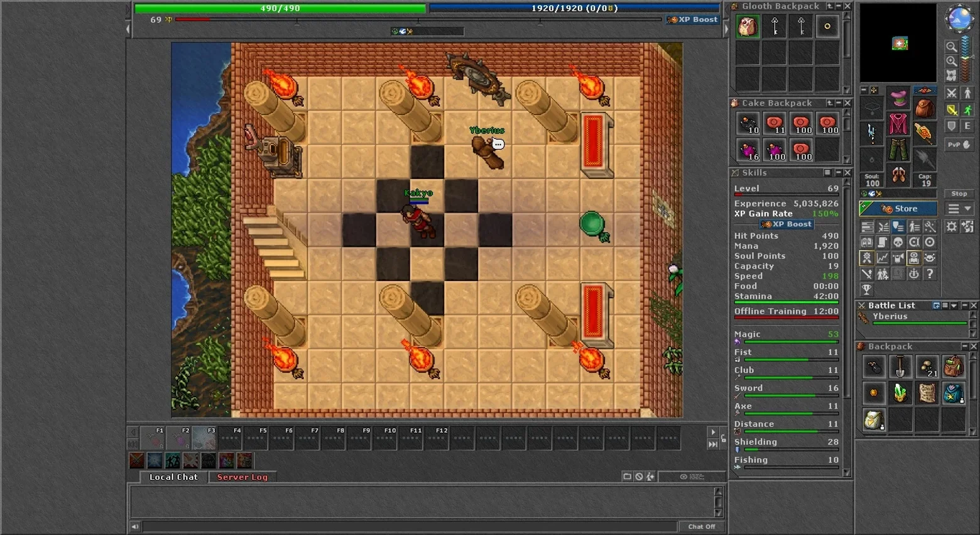
Task: Switch to the Server Log tab
Action: pyautogui.click(x=242, y=477)
